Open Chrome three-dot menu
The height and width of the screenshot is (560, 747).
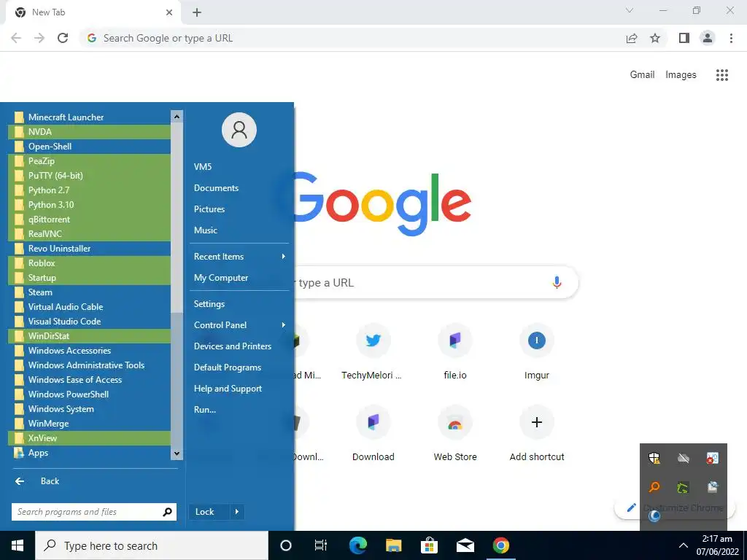point(731,38)
